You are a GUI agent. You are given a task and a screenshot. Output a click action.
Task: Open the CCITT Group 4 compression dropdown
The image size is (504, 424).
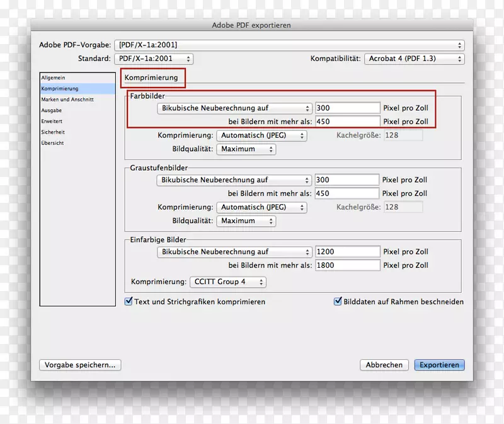[x=227, y=282]
